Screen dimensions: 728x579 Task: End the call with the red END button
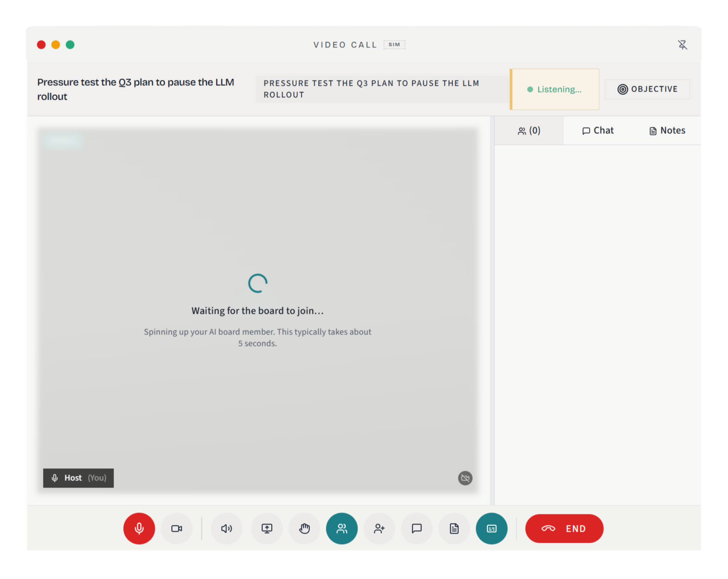click(x=564, y=528)
